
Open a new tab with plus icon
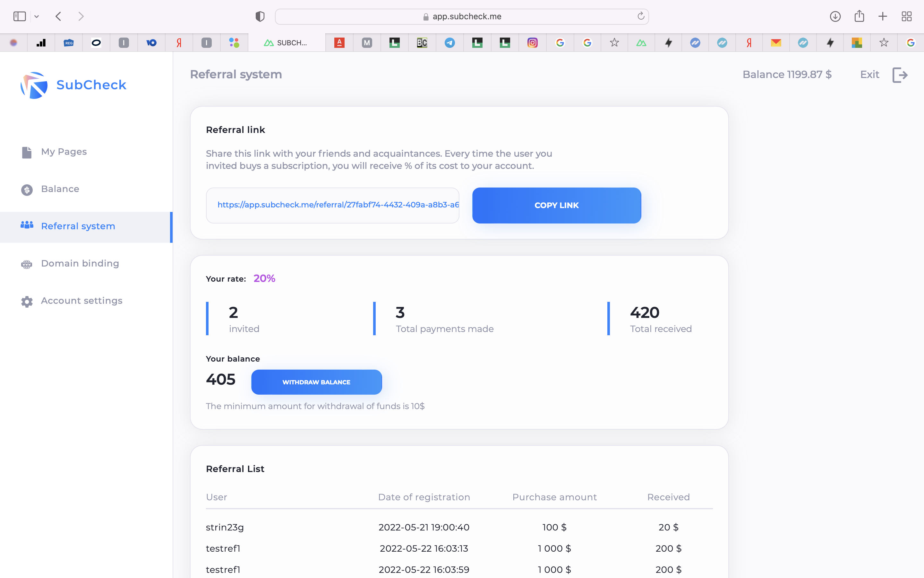click(x=883, y=16)
